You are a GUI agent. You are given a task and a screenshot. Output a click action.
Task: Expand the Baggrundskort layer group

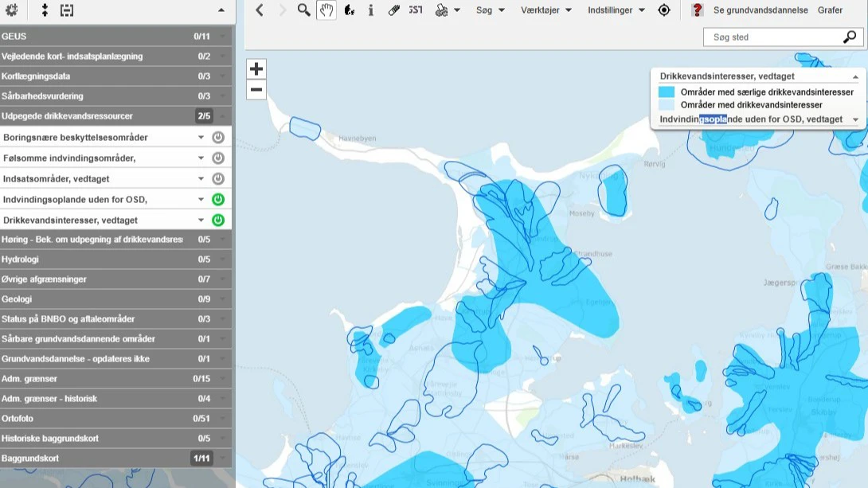pos(222,459)
